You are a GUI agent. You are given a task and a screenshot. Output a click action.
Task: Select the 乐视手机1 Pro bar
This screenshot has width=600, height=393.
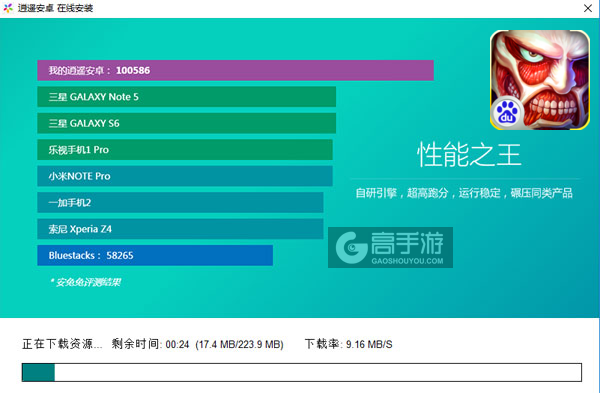185,150
